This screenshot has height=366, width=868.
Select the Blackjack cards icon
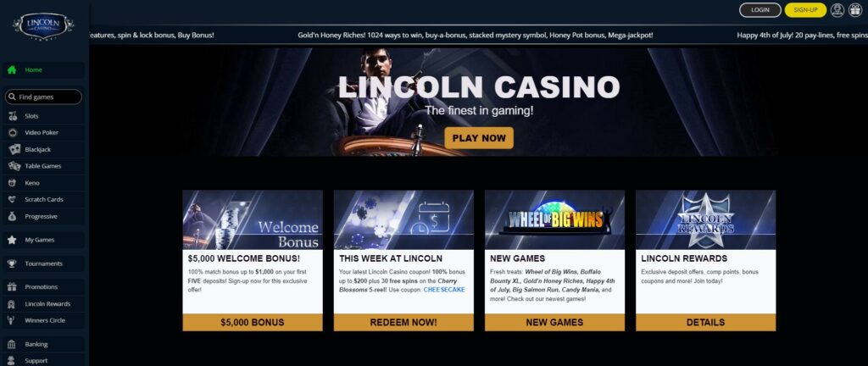(x=14, y=149)
